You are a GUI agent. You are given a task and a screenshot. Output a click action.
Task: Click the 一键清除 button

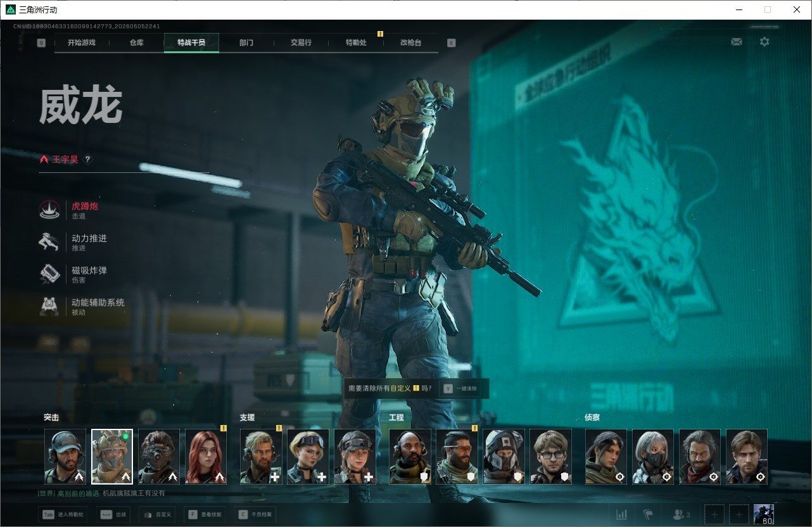click(x=460, y=388)
